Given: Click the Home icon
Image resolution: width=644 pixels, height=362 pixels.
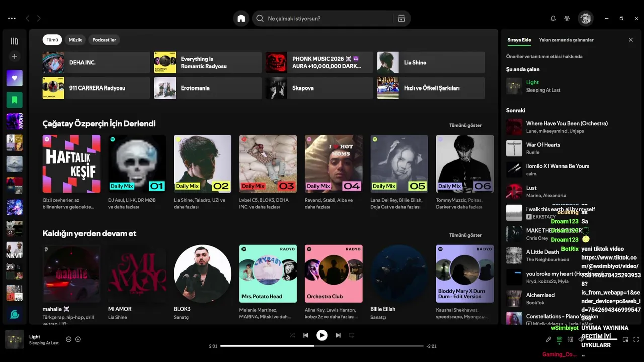Looking at the screenshot, I should click(241, 18).
